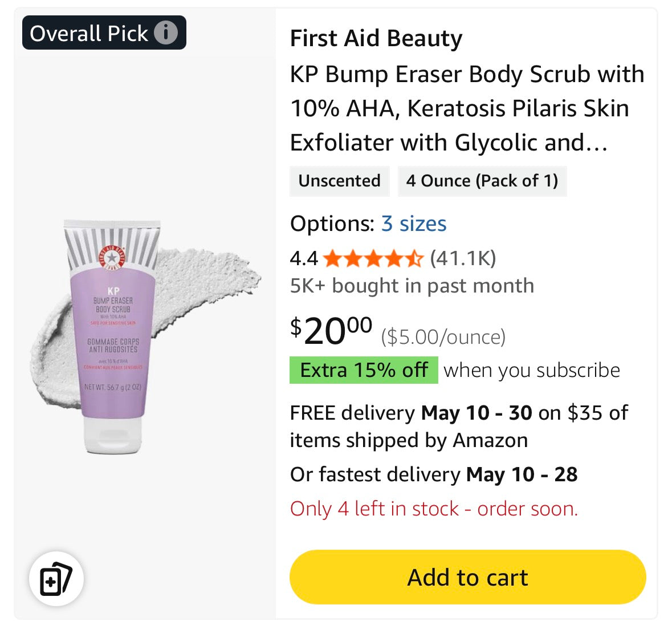672x625 pixels.
Task: Open size options from the Options row
Action: point(414,224)
